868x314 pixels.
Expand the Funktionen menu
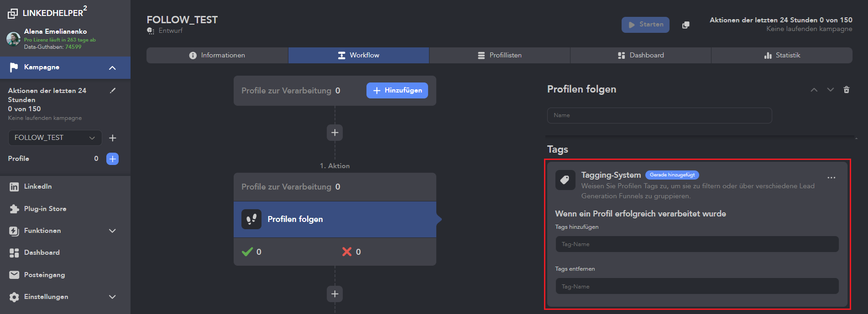pyautogui.click(x=112, y=231)
